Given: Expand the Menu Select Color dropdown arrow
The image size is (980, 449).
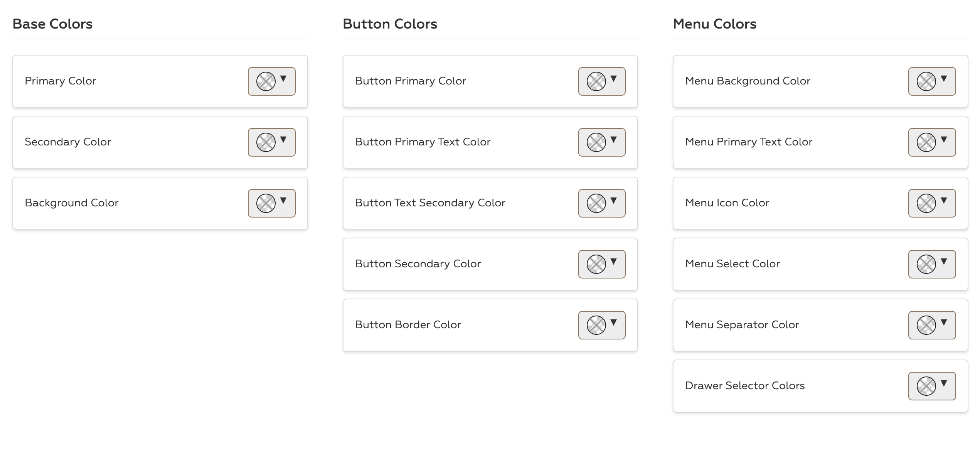Looking at the screenshot, I should click(x=944, y=262).
